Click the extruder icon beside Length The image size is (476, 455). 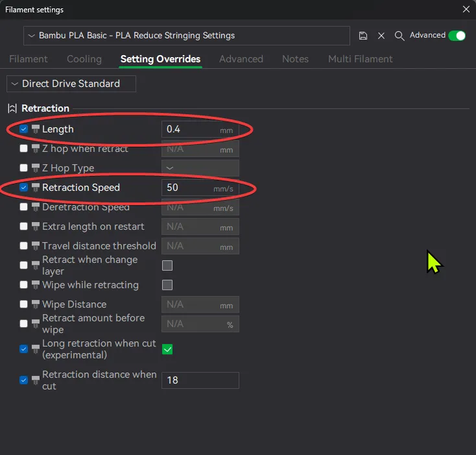[36, 129]
